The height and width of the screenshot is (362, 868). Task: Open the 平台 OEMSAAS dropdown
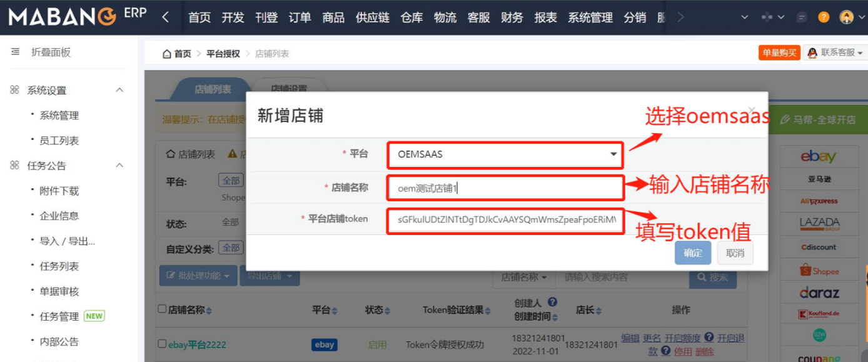point(505,154)
